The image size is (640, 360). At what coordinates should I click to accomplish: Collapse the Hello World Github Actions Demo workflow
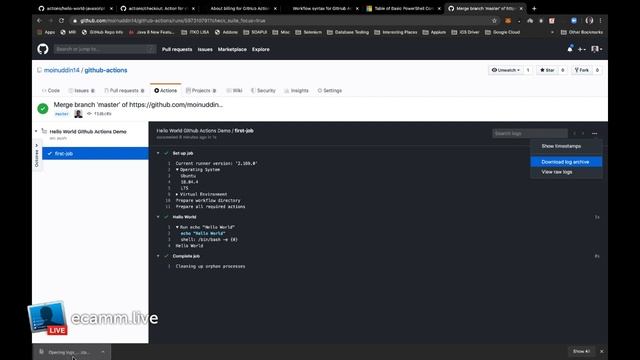click(36, 131)
